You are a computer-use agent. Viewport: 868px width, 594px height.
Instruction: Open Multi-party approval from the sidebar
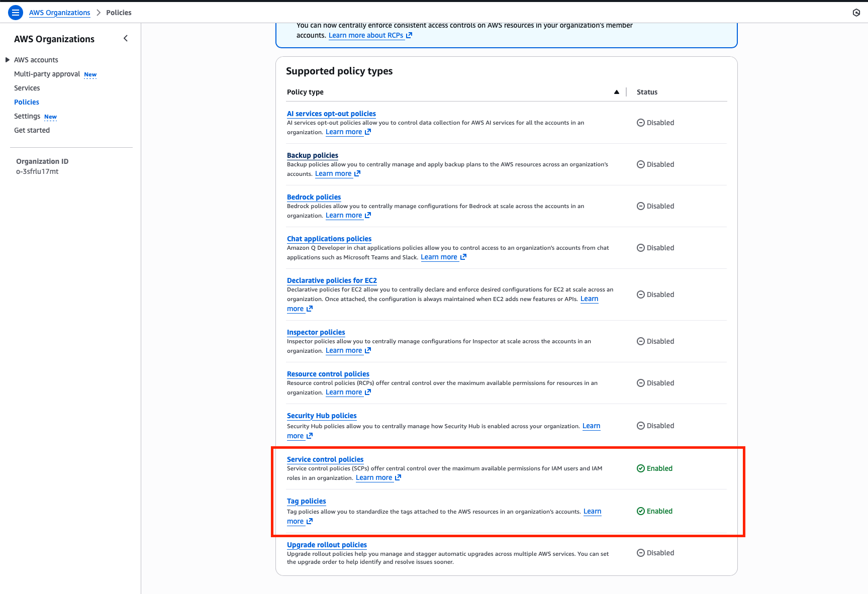point(47,74)
